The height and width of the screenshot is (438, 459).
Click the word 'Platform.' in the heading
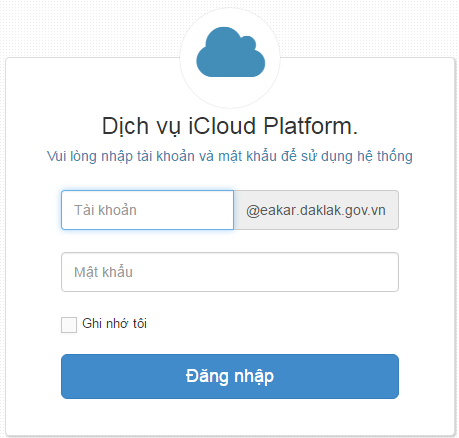[311, 126]
